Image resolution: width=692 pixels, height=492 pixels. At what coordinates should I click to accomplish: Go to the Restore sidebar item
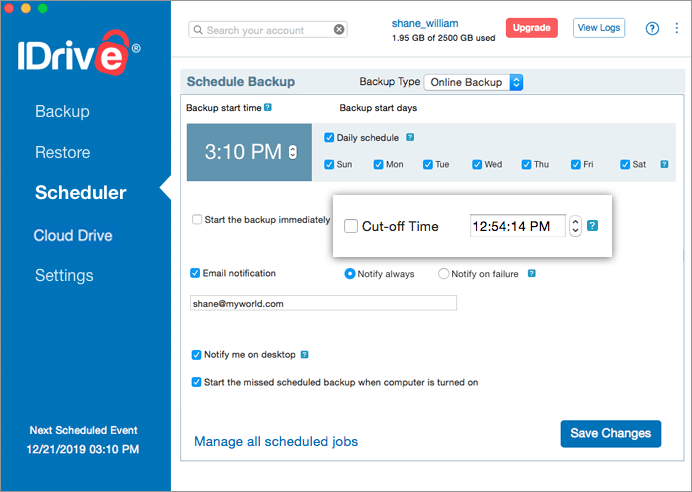tap(63, 152)
